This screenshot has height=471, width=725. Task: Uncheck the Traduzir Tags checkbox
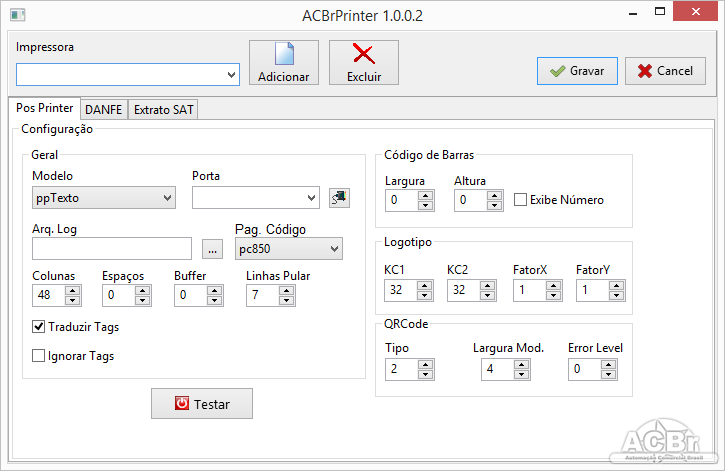[x=38, y=326]
